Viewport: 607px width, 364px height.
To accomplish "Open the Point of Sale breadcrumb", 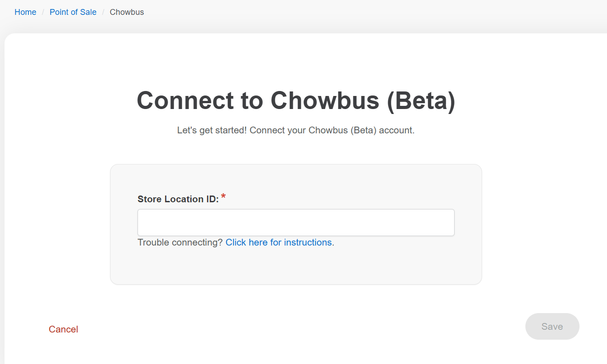I will (73, 12).
